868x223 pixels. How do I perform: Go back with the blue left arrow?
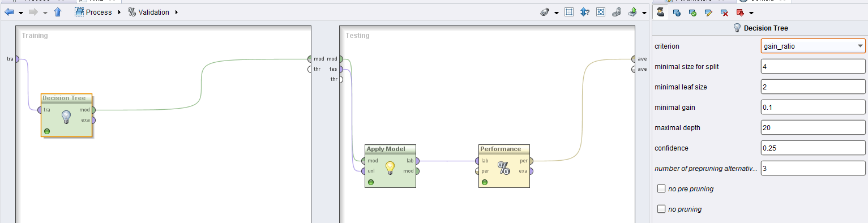click(x=9, y=12)
